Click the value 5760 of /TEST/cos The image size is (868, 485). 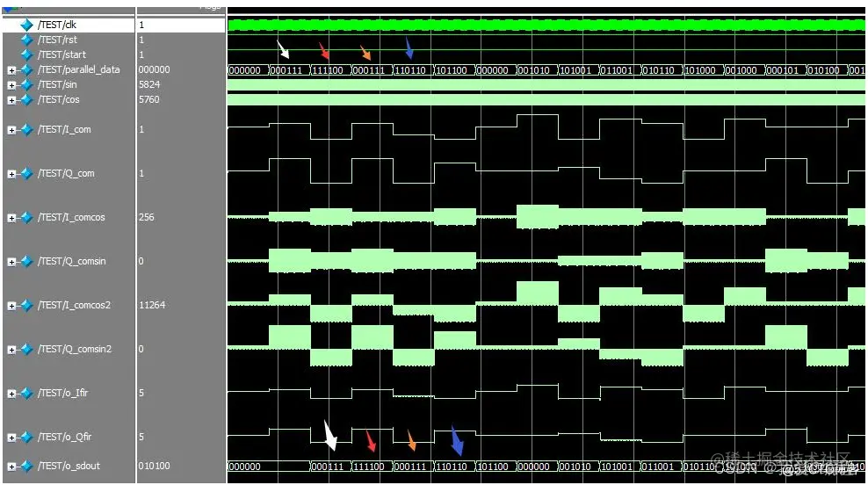click(149, 99)
